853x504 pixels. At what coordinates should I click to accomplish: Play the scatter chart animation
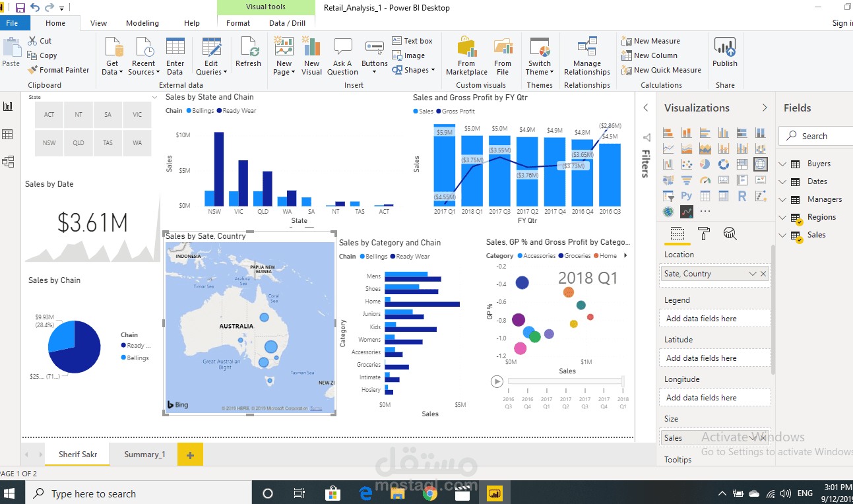point(497,381)
